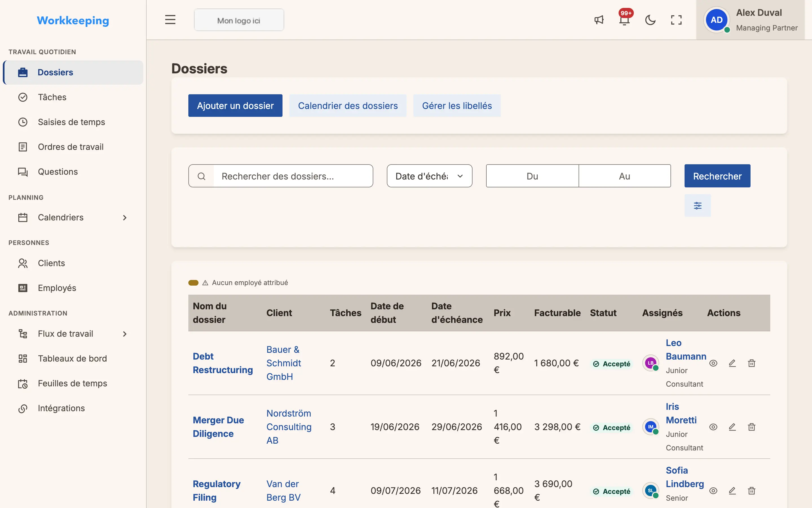The image size is (812, 508).
Task: View the Regulatory Filing eye icon
Action: (x=713, y=491)
